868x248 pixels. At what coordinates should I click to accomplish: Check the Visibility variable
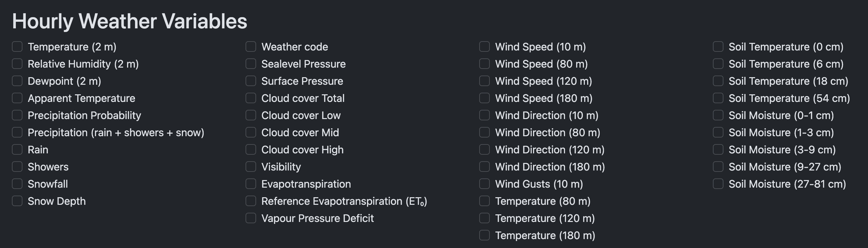pyautogui.click(x=251, y=167)
